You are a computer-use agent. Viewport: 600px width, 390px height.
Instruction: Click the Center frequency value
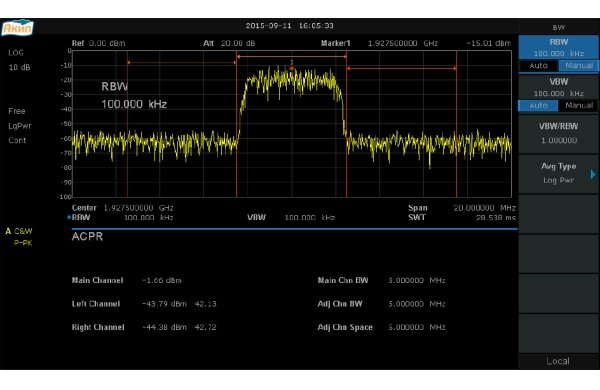click(139, 208)
